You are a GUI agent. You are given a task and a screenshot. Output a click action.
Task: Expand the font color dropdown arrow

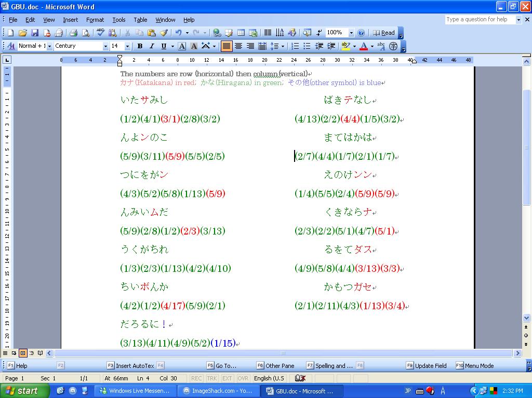372,46
